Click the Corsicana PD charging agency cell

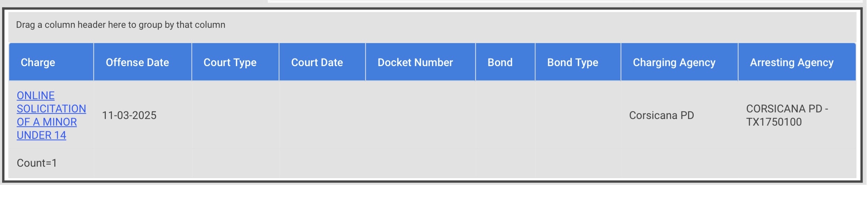click(x=661, y=115)
